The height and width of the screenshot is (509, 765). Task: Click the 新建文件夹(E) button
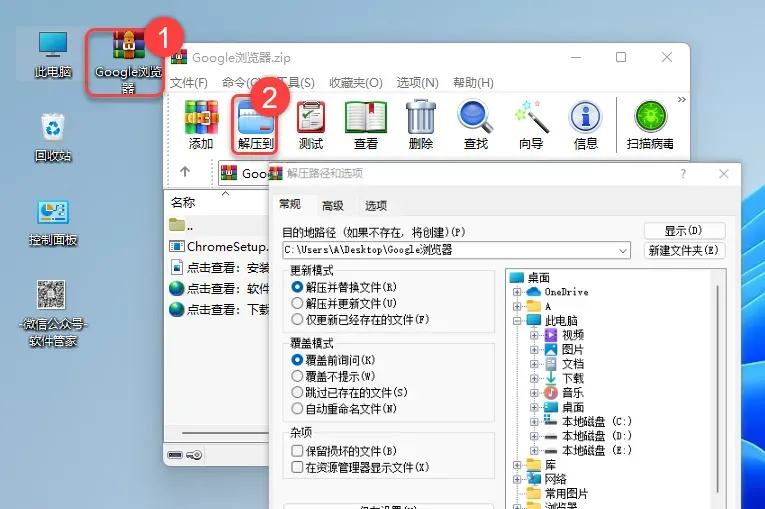[684, 250]
